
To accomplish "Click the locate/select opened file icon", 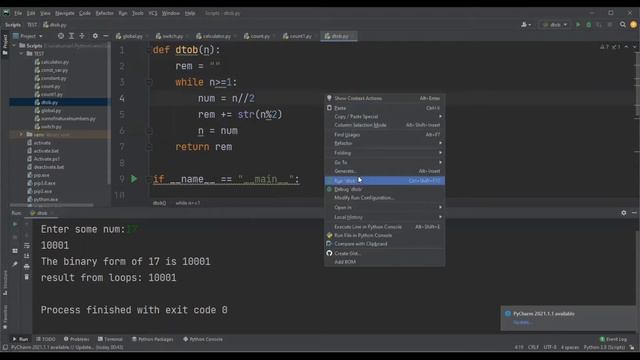I will pos(61,36).
